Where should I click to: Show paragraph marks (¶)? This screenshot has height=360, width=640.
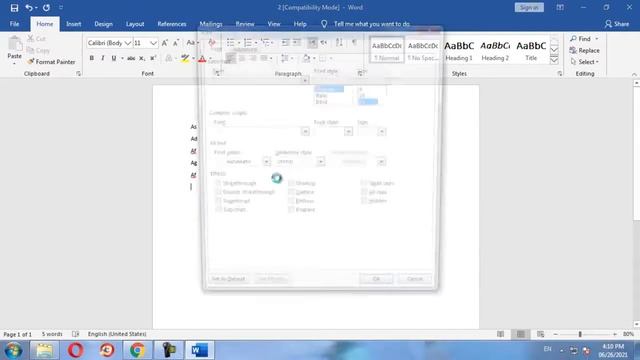pyautogui.click(x=354, y=42)
